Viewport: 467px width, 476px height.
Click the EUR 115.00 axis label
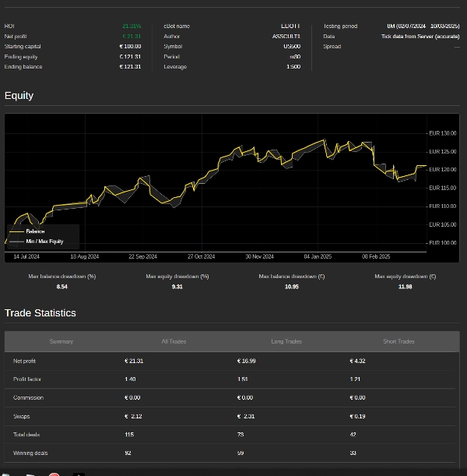tap(442, 188)
